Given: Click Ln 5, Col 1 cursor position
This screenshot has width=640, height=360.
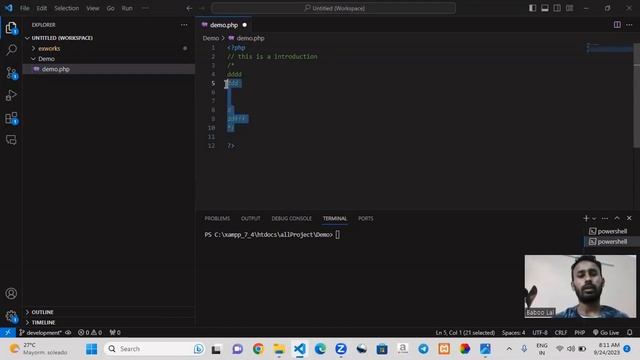Looking at the screenshot, I should pyautogui.click(x=465, y=333).
